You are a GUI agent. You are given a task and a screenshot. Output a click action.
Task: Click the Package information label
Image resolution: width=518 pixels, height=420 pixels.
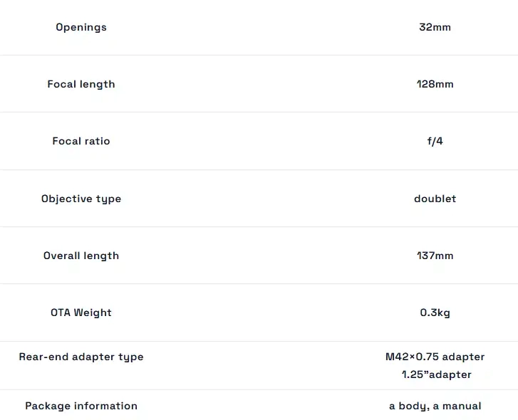coord(81,406)
